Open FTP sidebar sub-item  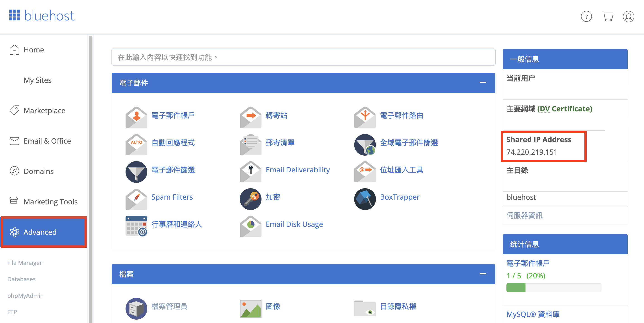click(x=12, y=312)
